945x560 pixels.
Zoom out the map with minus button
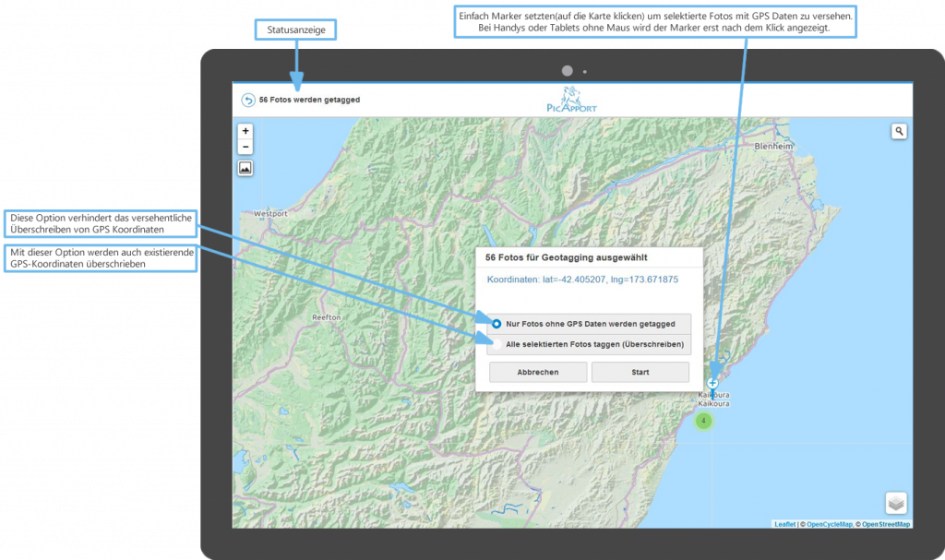click(x=245, y=147)
